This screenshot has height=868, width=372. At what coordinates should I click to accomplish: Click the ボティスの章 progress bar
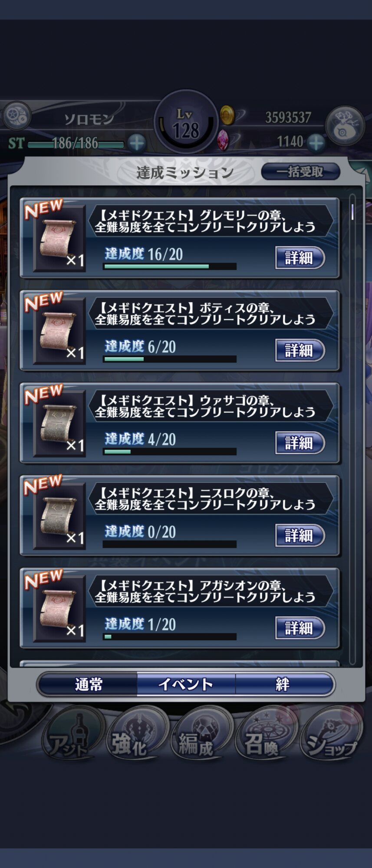pyautogui.click(x=170, y=359)
